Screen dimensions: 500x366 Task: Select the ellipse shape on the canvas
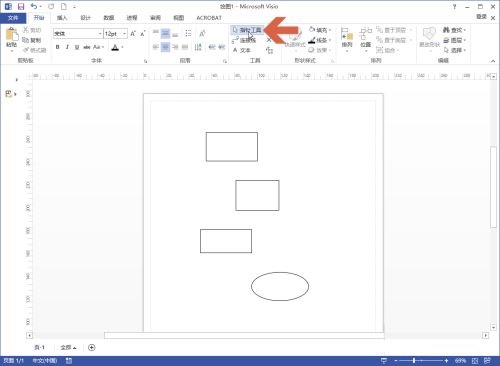280,286
